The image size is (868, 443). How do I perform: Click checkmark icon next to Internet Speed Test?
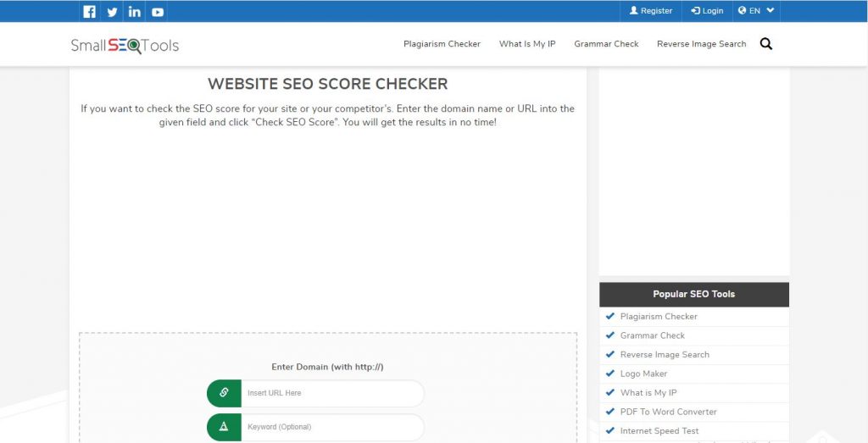pyautogui.click(x=610, y=430)
